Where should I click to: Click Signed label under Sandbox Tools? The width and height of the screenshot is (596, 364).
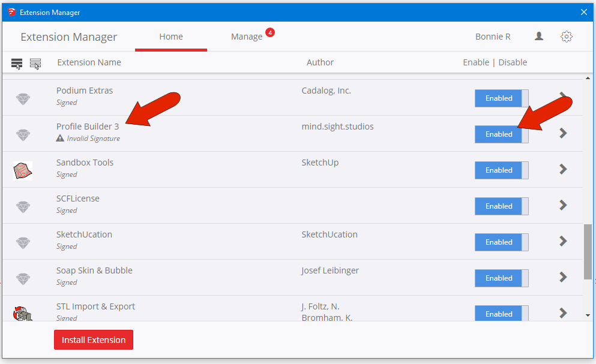(67, 175)
